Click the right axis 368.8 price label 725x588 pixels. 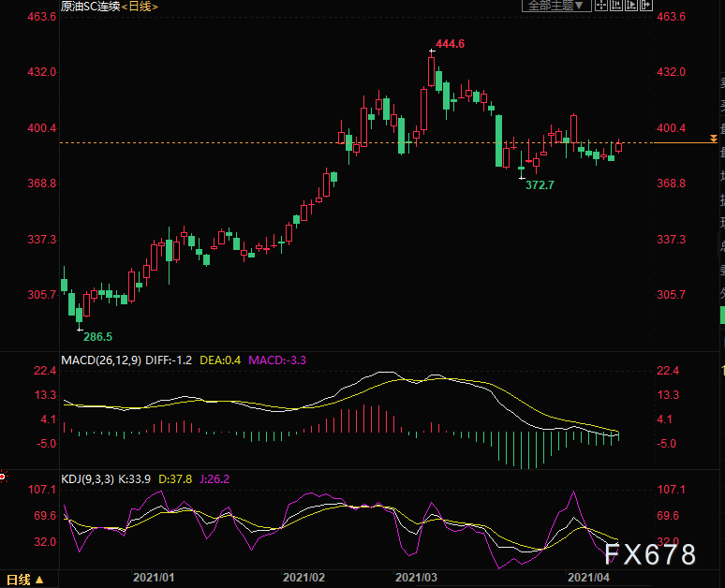(x=671, y=184)
